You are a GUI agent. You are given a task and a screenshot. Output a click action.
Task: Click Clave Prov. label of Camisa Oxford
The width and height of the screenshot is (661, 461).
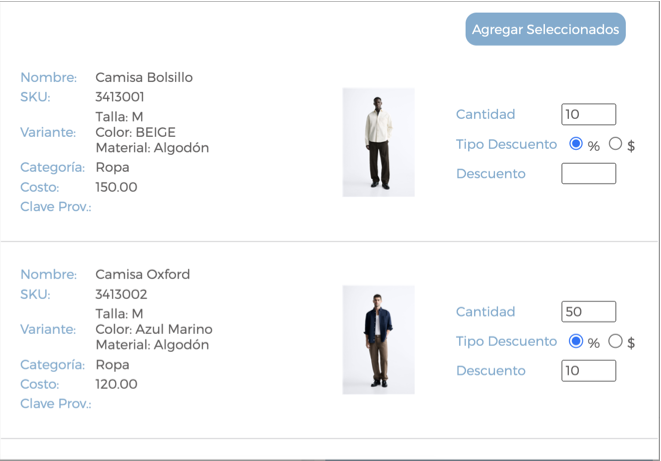tap(56, 404)
